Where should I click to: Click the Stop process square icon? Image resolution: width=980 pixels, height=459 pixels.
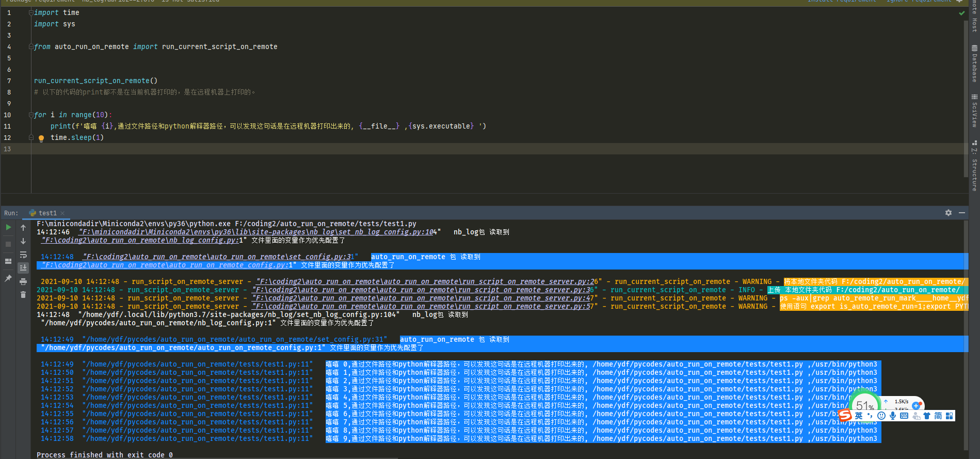(8, 244)
